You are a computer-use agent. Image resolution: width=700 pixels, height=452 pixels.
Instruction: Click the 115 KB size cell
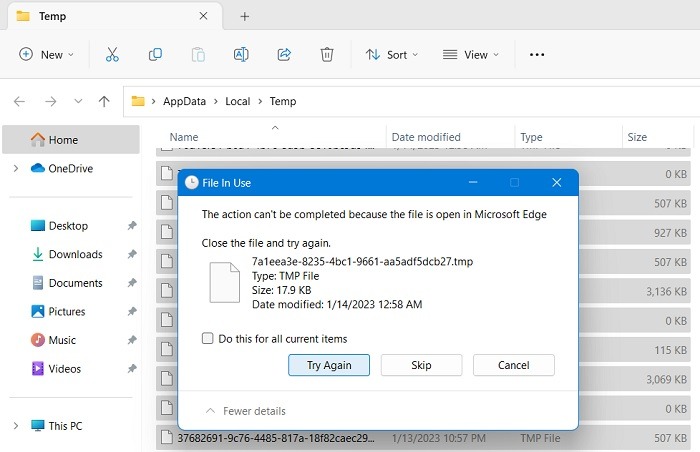click(671, 350)
